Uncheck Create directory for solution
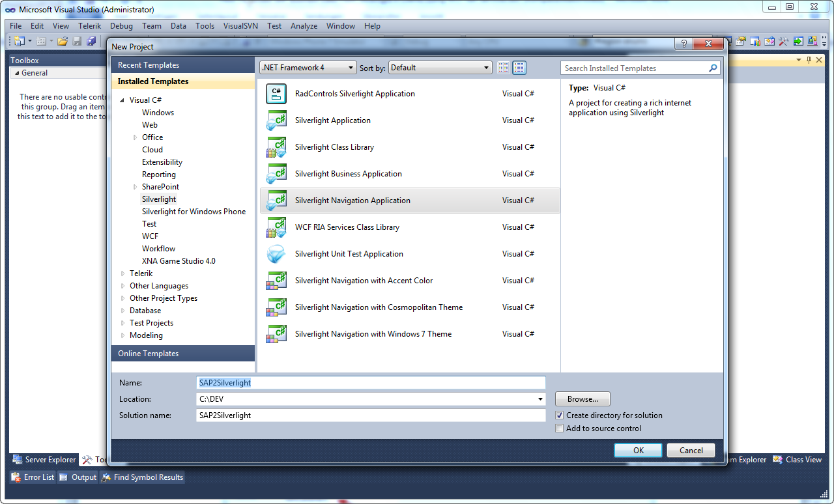 click(560, 415)
